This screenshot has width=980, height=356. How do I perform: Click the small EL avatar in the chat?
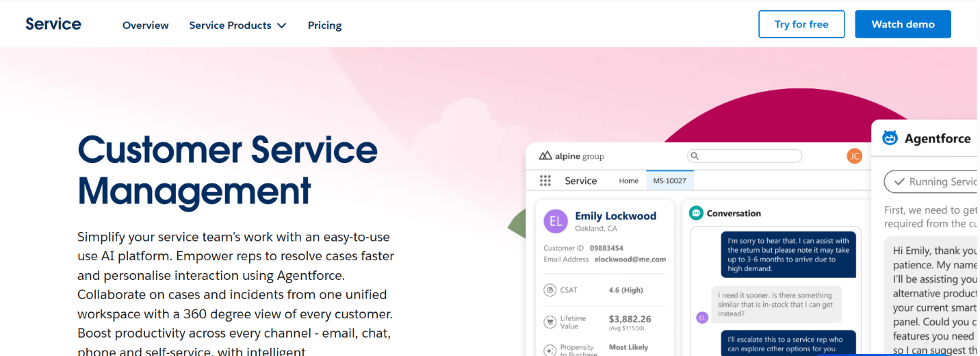701,317
